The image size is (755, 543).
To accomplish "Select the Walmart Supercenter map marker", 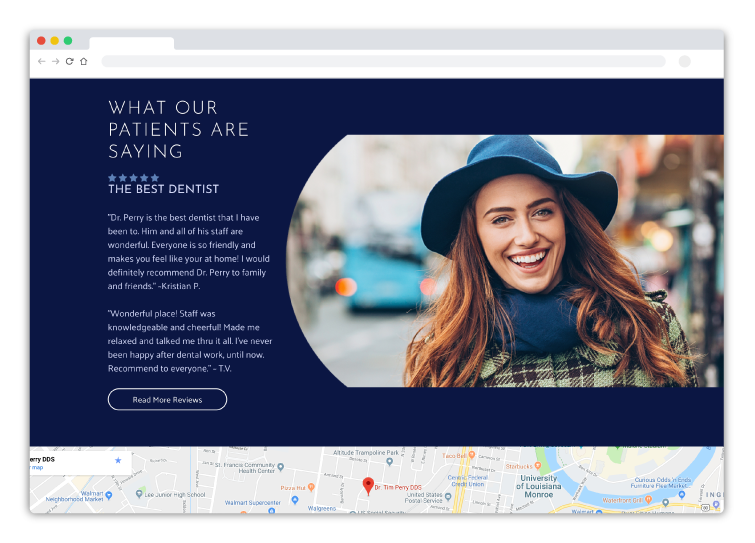I will point(295,500).
